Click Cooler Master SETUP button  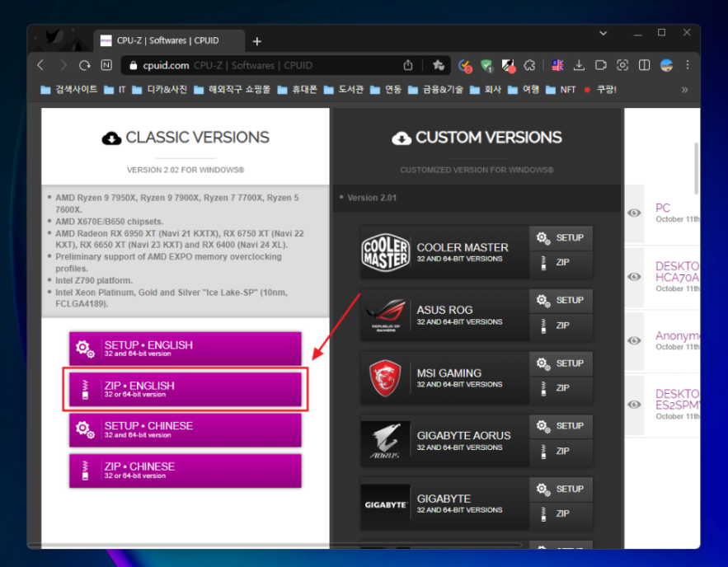(561, 238)
